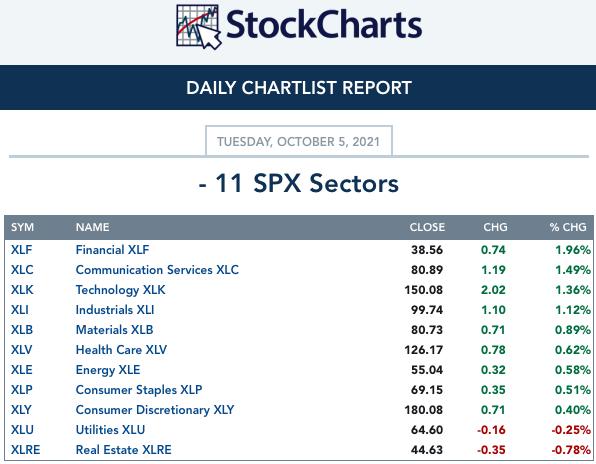Click the Utilities XLU link
596x464 pixels.
pos(110,429)
